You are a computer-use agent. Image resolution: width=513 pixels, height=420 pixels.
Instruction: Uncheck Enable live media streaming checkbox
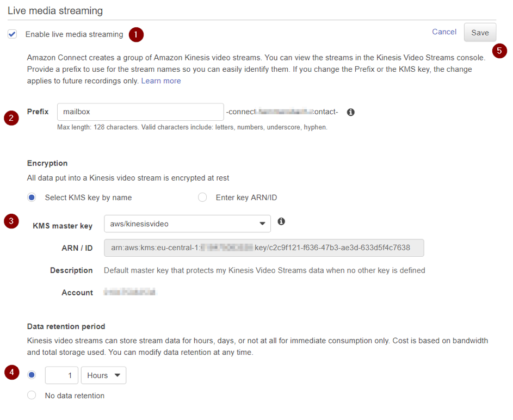tap(13, 34)
